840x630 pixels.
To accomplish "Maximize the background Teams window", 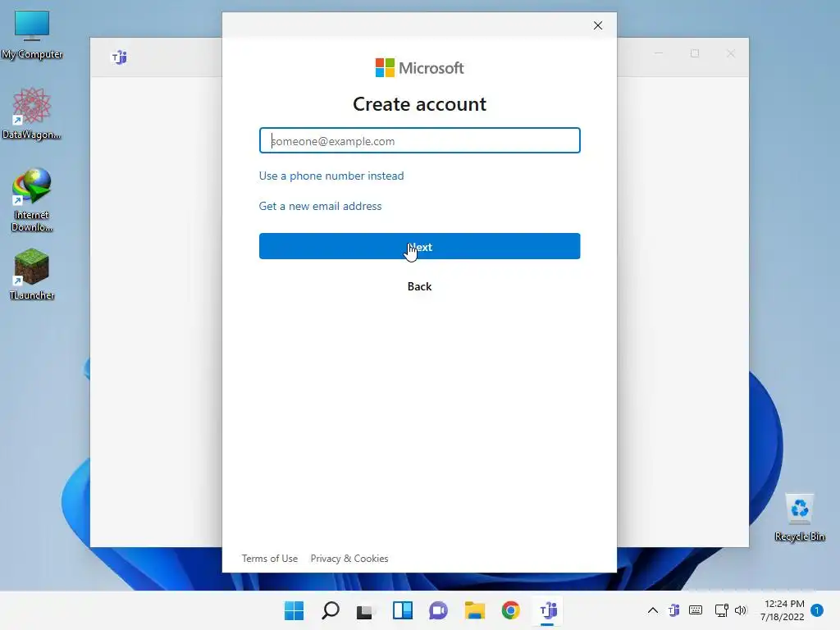I will point(695,53).
